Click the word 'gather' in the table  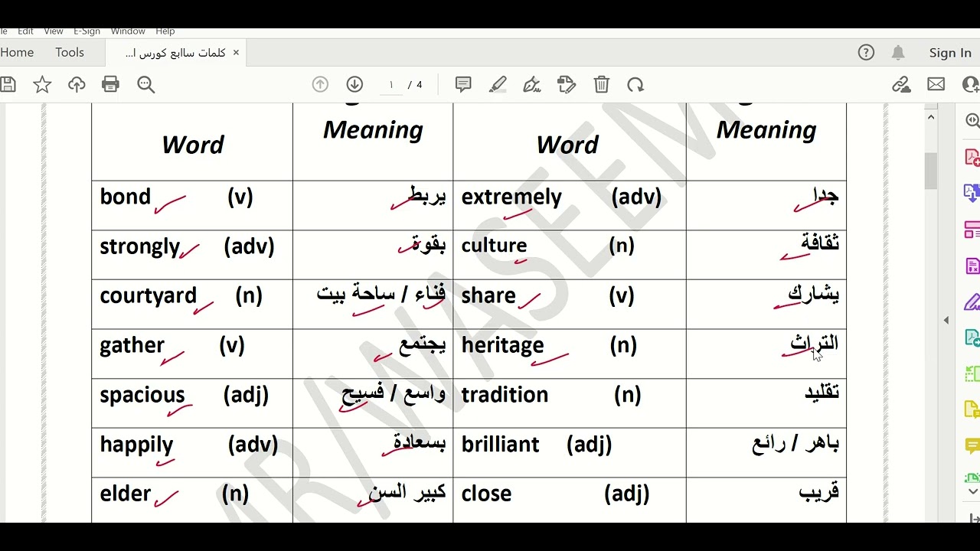point(132,345)
